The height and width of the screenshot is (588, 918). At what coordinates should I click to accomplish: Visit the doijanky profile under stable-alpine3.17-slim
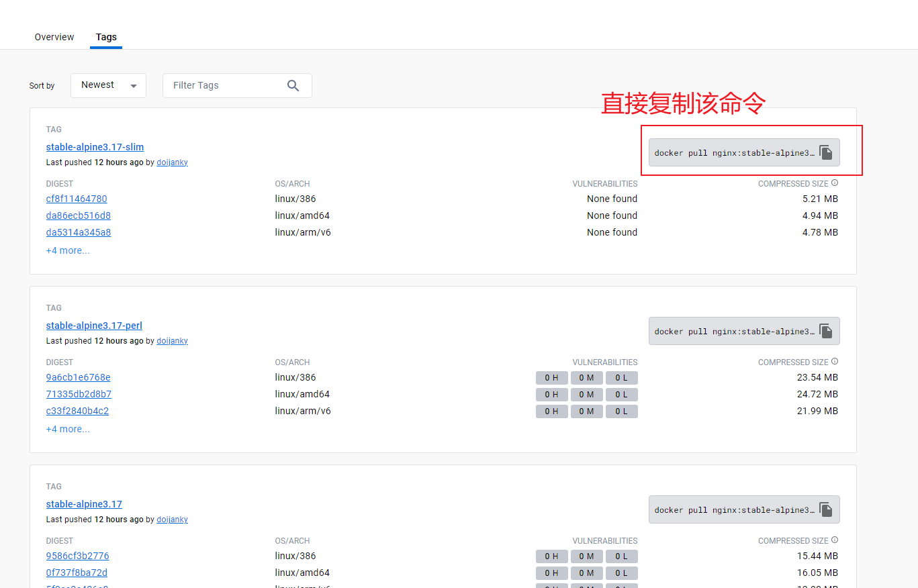point(172,162)
